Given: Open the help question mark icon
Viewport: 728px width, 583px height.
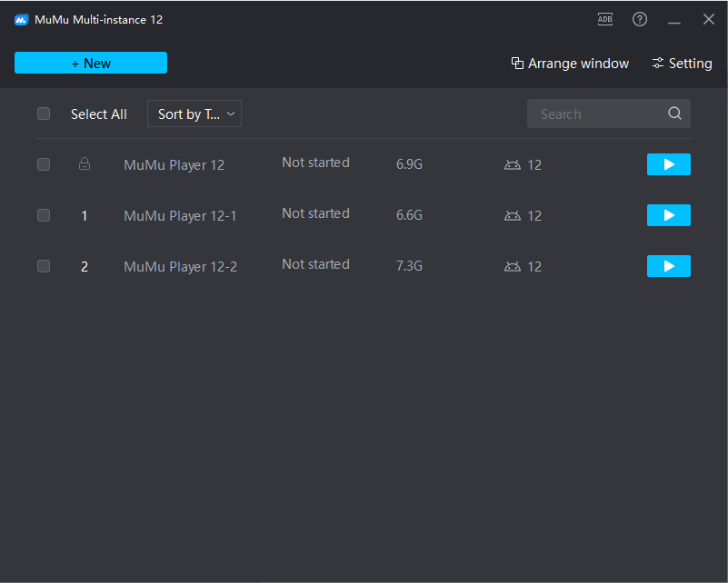Looking at the screenshot, I should pyautogui.click(x=640, y=19).
